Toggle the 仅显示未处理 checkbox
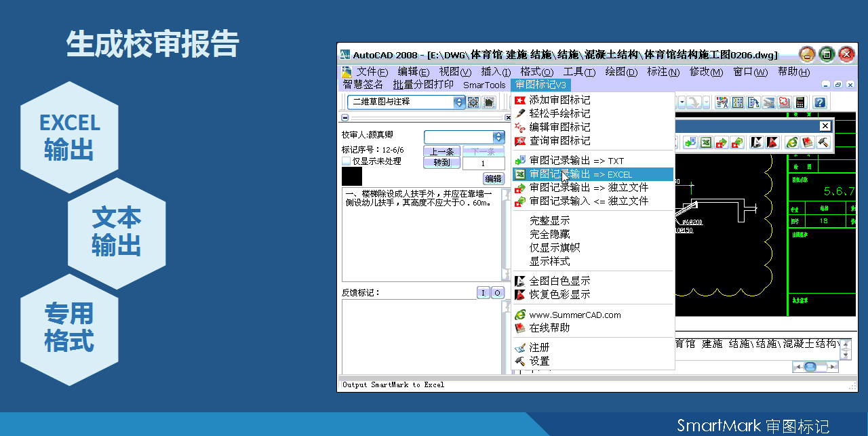 pos(347,161)
